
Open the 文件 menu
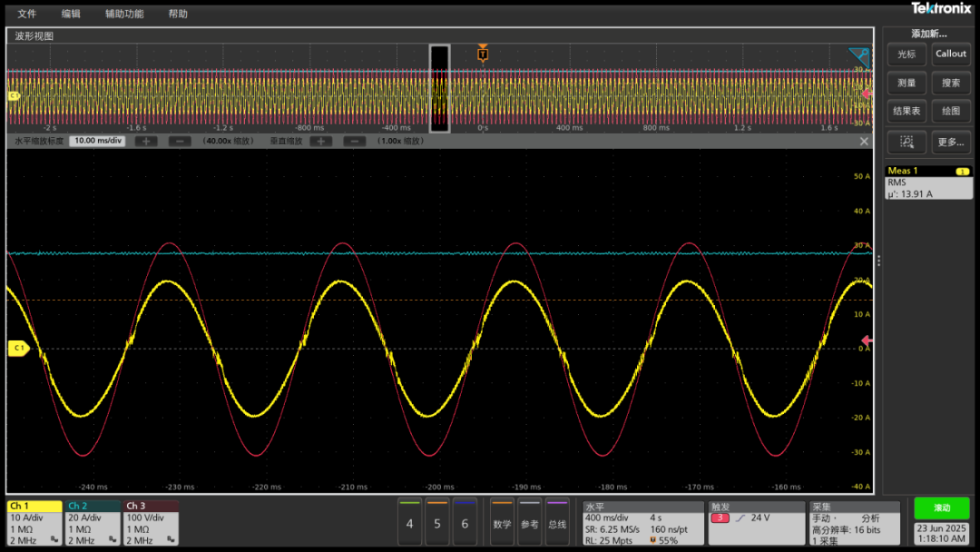point(27,14)
